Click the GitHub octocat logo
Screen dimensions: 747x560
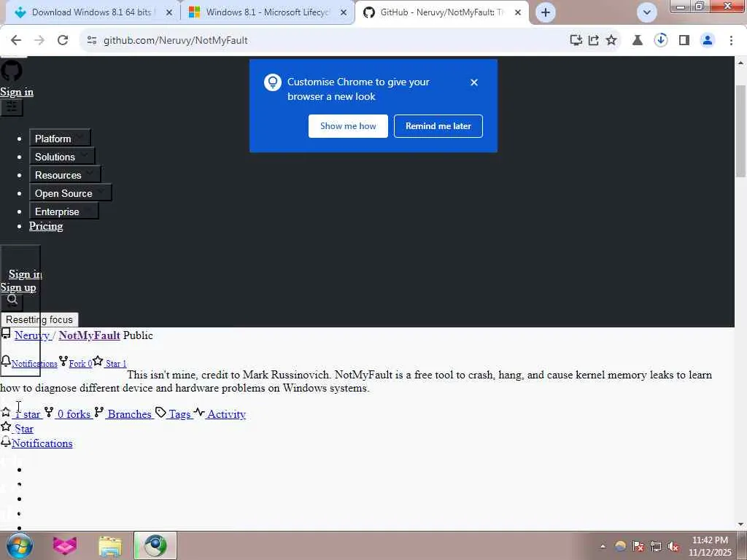12,71
